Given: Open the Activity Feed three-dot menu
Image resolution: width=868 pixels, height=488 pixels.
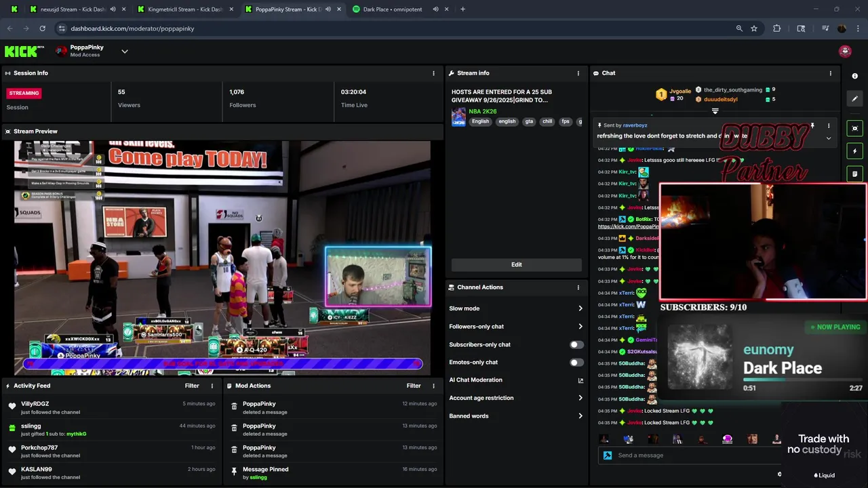Looking at the screenshot, I should tap(212, 386).
